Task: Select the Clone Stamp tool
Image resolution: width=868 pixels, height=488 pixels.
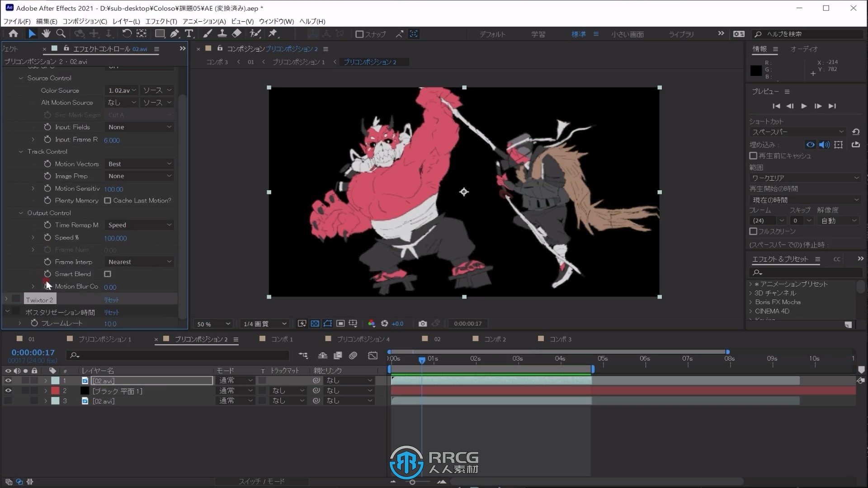Action: coord(222,33)
